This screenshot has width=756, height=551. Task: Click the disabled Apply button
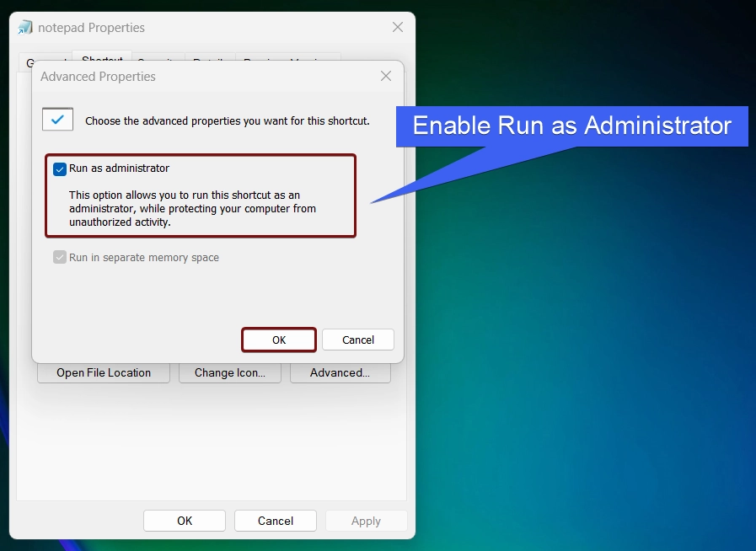point(366,521)
